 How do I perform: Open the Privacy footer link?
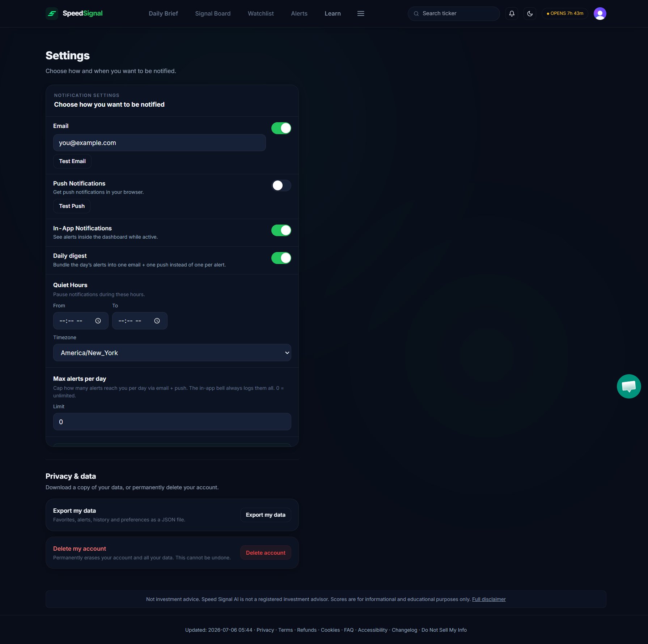(265, 630)
